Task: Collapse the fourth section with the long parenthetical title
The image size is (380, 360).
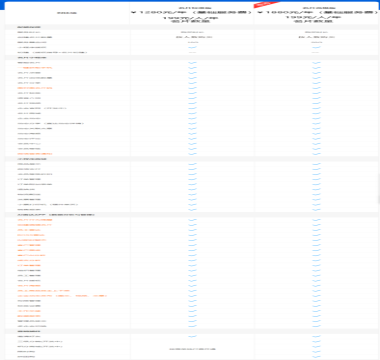Action: pos(192,215)
